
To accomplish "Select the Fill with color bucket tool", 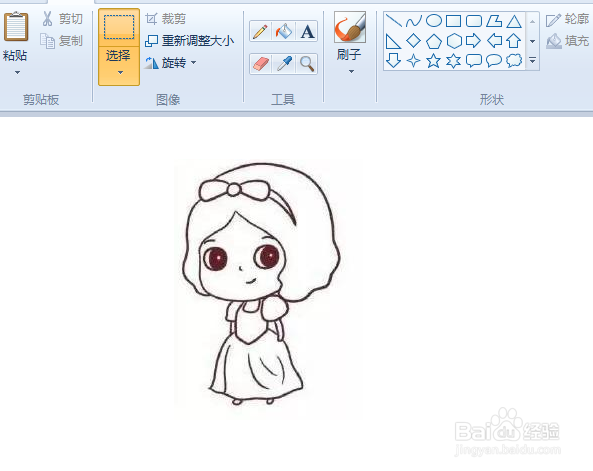I will [284, 31].
